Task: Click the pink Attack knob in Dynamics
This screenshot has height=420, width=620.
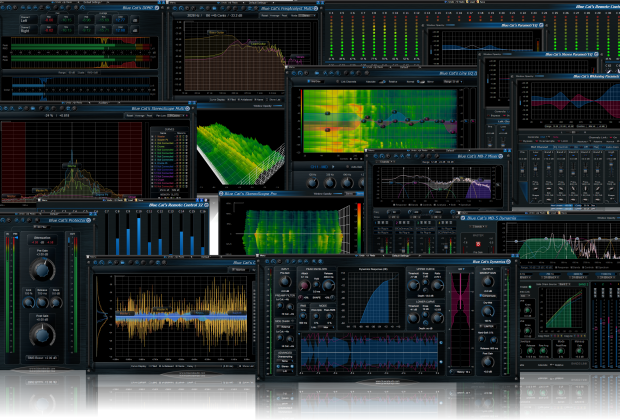Action: [x=304, y=286]
